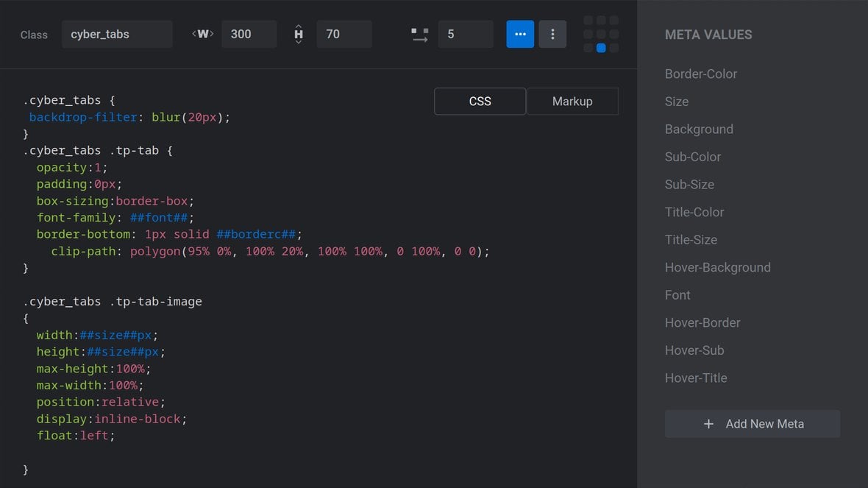The width and height of the screenshot is (868, 488).
Task: Open the Hover-Border meta value
Action: coord(702,323)
